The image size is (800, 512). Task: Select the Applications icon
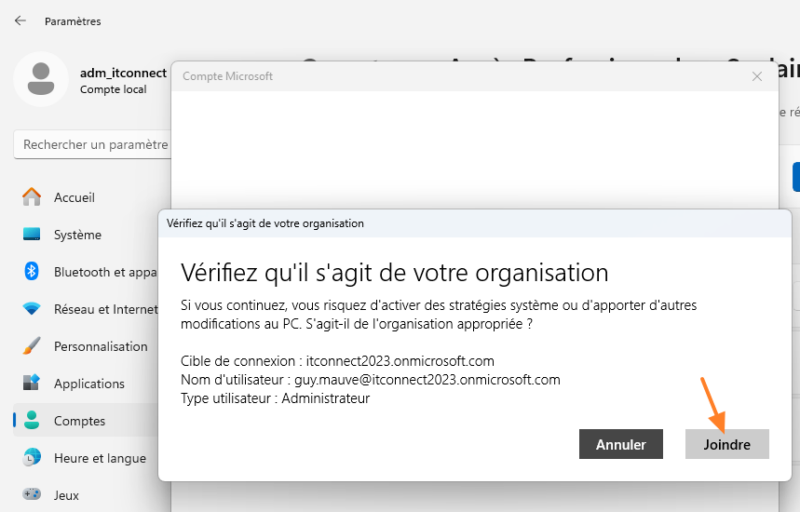click(32, 383)
